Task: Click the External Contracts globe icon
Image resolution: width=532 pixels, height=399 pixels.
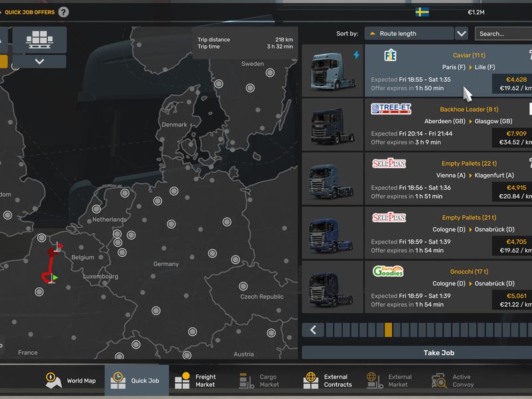Action: [x=311, y=380]
